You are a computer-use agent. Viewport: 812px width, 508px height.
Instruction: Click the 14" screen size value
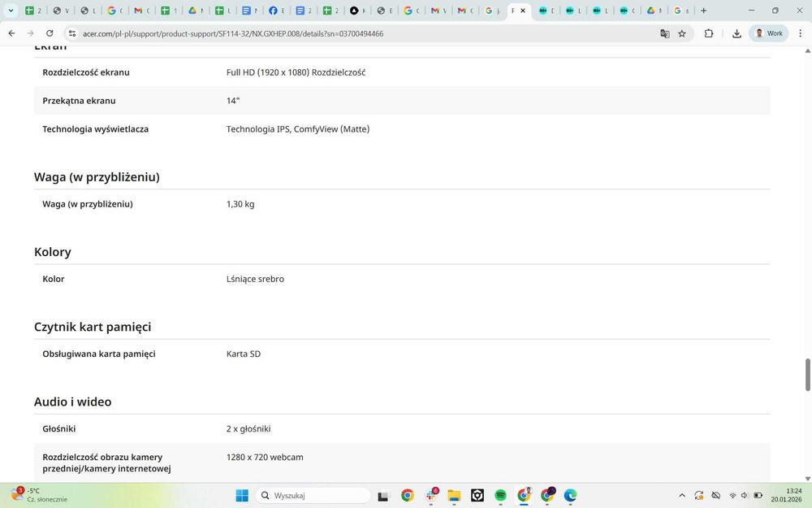(x=232, y=101)
